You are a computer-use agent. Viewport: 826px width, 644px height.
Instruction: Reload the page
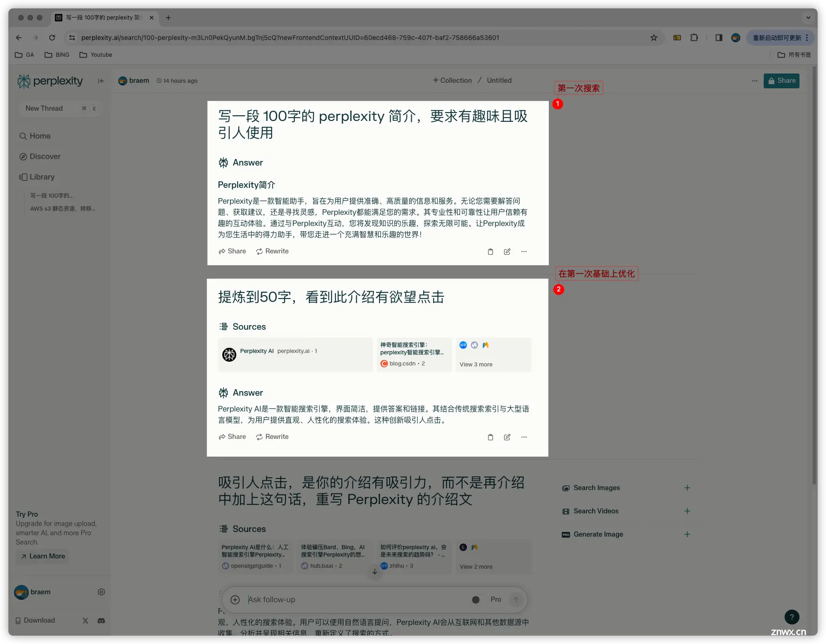coord(52,38)
